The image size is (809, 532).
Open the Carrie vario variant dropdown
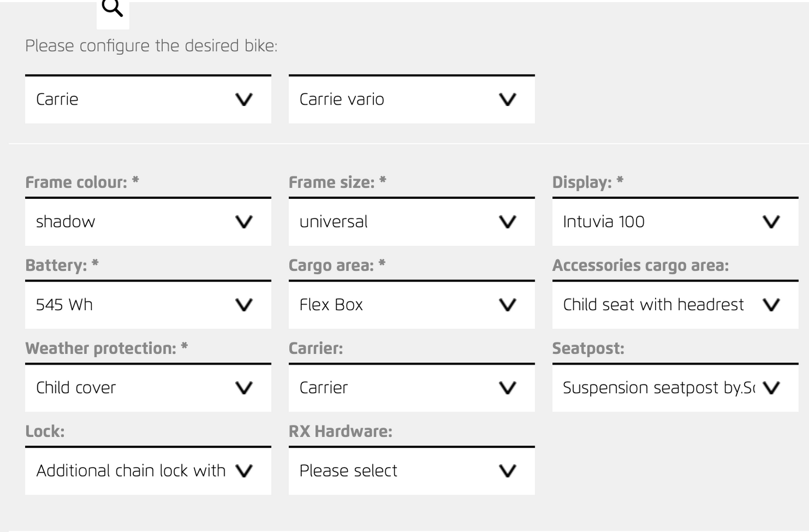(411, 100)
